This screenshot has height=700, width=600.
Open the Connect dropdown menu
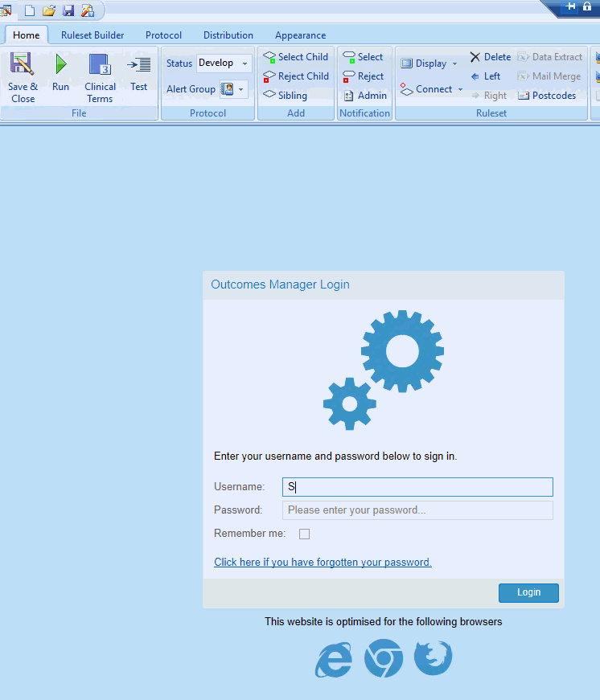click(x=460, y=89)
